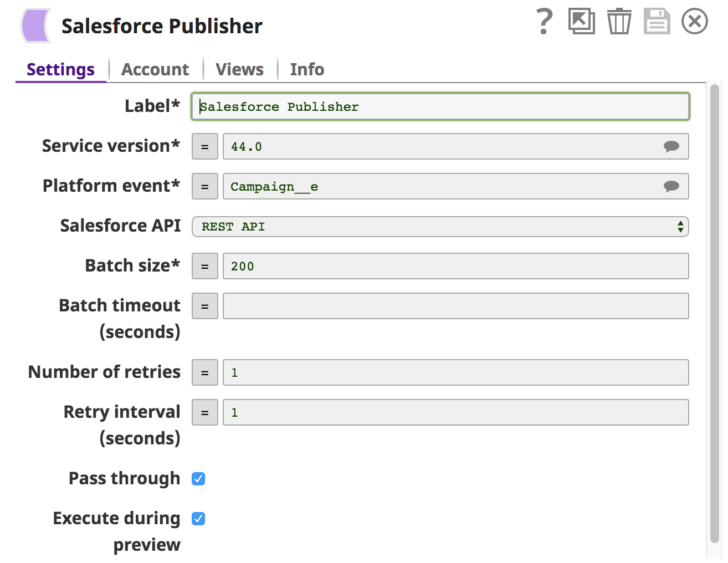Image resolution: width=728 pixels, height=563 pixels.
Task: Toggle expression for Batch size
Action: click(x=205, y=266)
